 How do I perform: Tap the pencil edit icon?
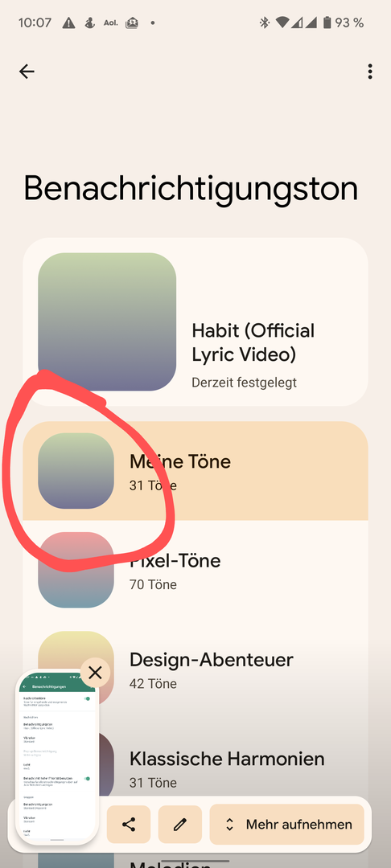[x=179, y=825]
